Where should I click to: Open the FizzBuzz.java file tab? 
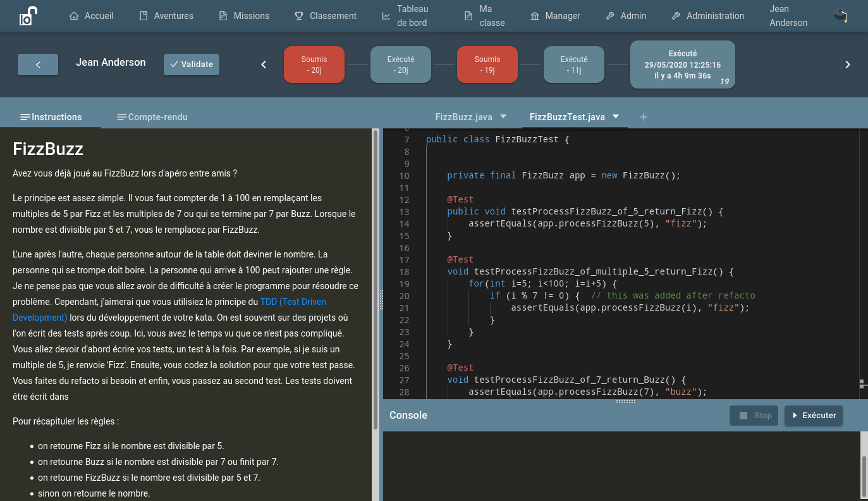(464, 117)
